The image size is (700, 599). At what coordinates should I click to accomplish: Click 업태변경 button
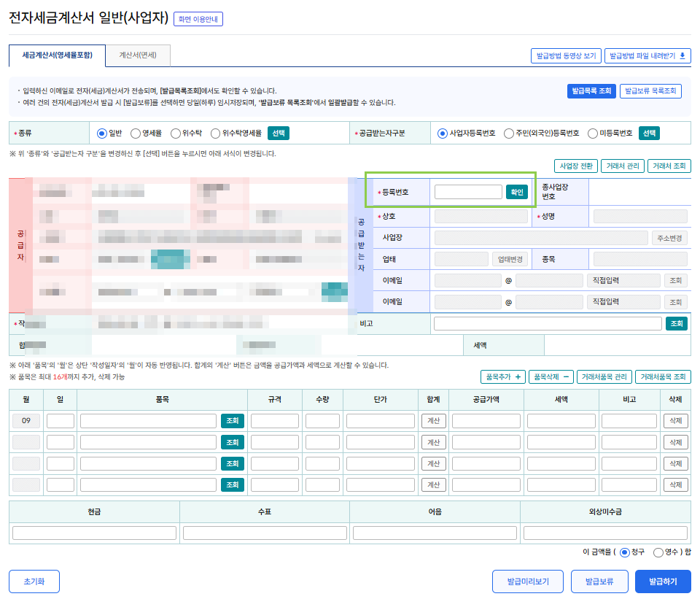[x=510, y=260]
